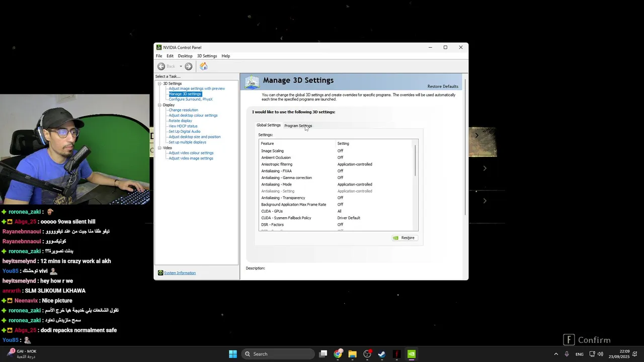Click the Forward arrow navigation button
This screenshot has height=362, width=644.
(188, 66)
